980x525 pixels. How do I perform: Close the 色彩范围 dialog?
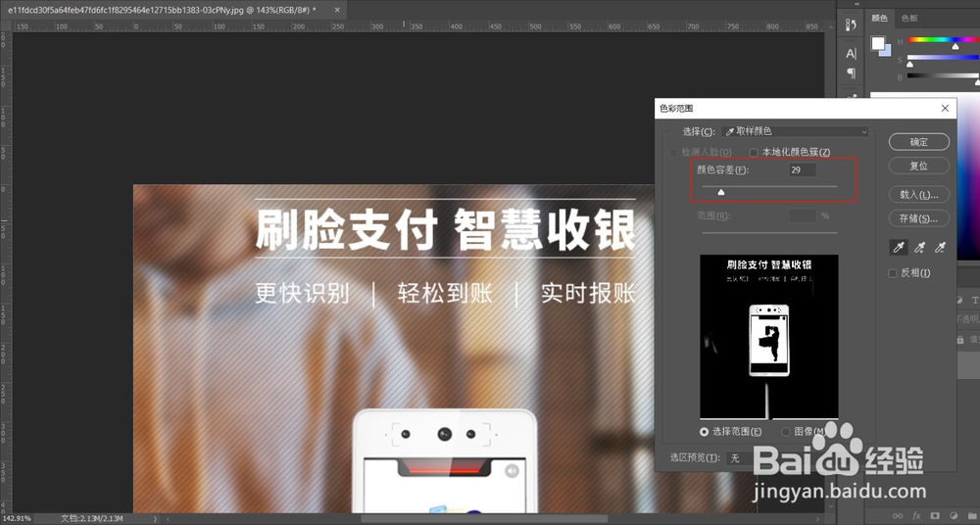pyautogui.click(x=945, y=108)
